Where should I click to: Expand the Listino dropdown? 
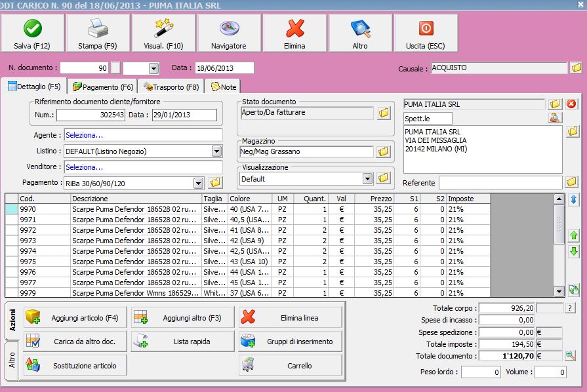pos(216,151)
